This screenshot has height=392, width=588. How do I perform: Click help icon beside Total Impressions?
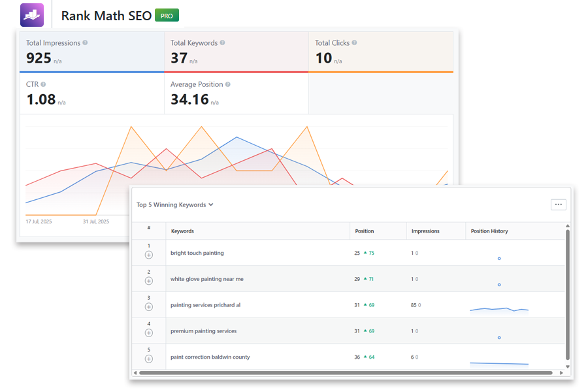click(x=86, y=43)
